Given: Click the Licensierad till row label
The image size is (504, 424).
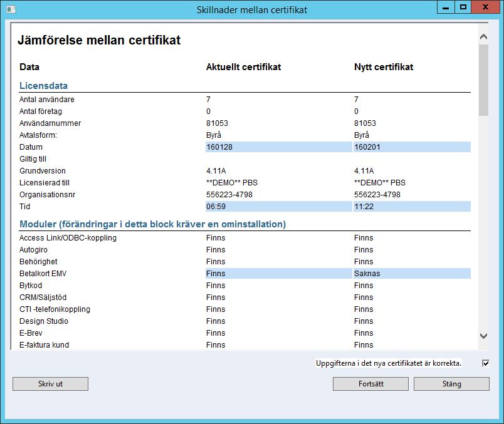Looking at the screenshot, I should (x=45, y=183).
